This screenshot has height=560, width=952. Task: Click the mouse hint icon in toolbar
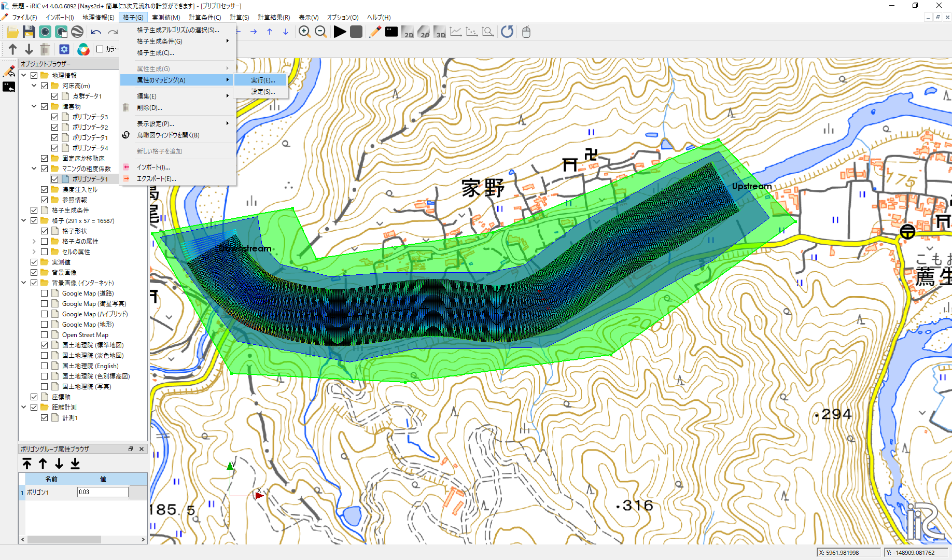click(526, 32)
